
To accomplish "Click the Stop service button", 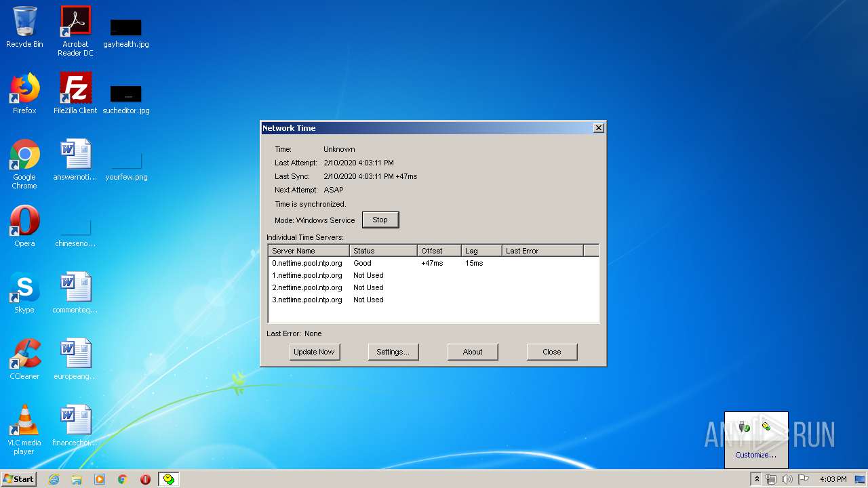I will click(x=380, y=220).
